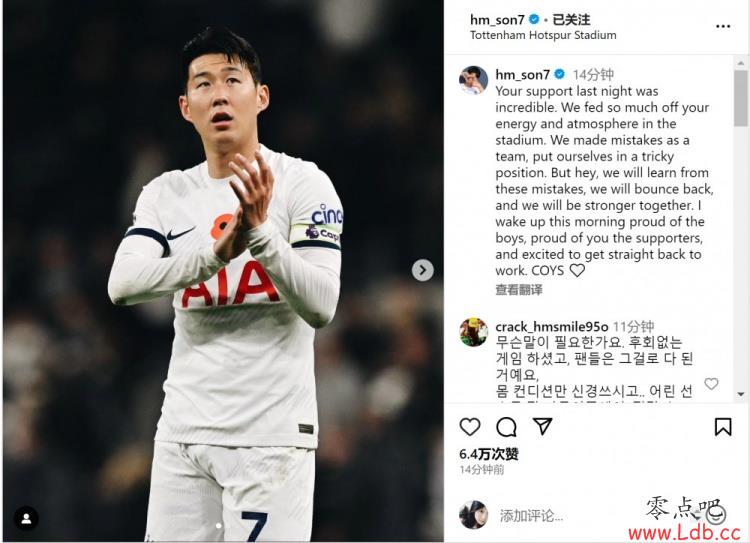
Task: Click hm_son7 avatar beside caption
Action: [473, 80]
